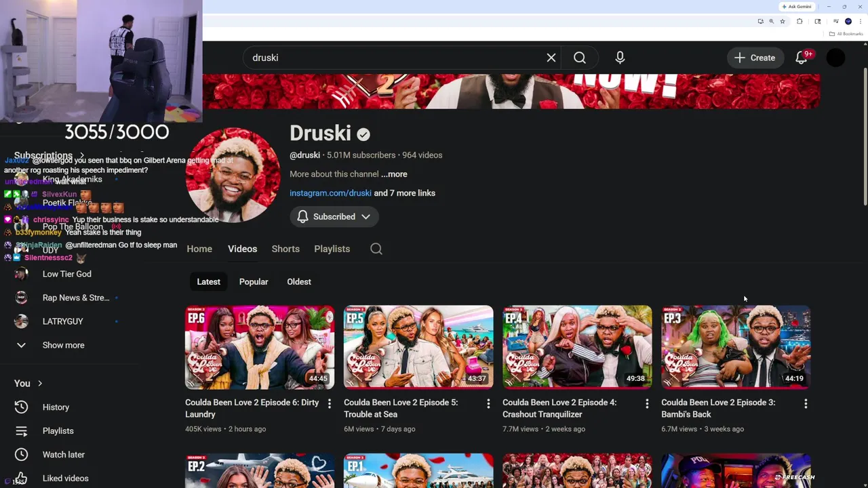Open the Playlists channel tab
Screen dimensions: 868x488
(x=332, y=249)
